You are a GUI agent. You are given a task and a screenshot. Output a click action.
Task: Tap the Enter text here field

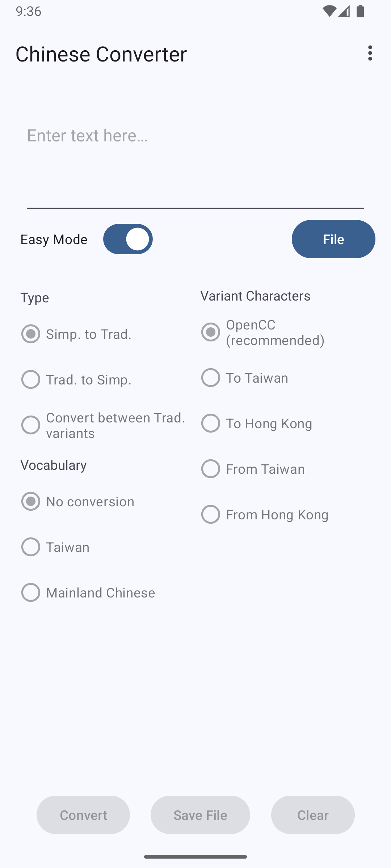click(x=195, y=163)
